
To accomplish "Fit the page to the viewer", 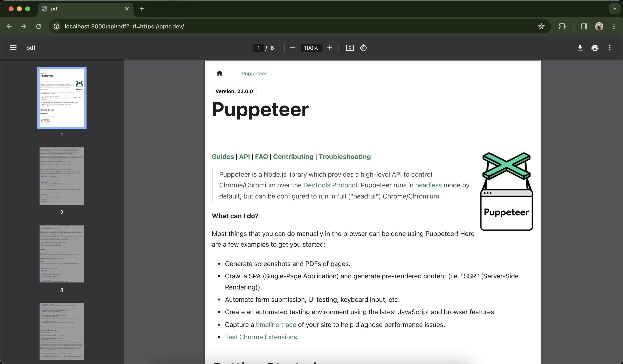I will point(350,48).
